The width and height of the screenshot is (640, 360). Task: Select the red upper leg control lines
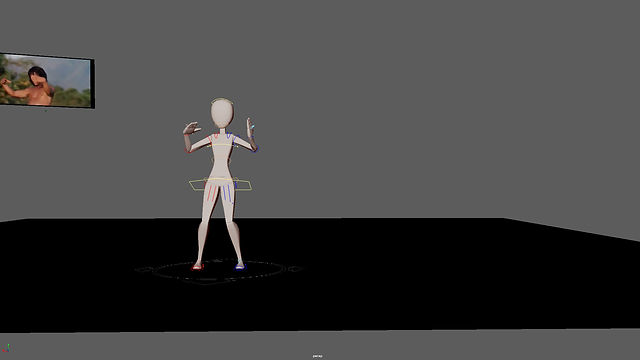pos(211,192)
